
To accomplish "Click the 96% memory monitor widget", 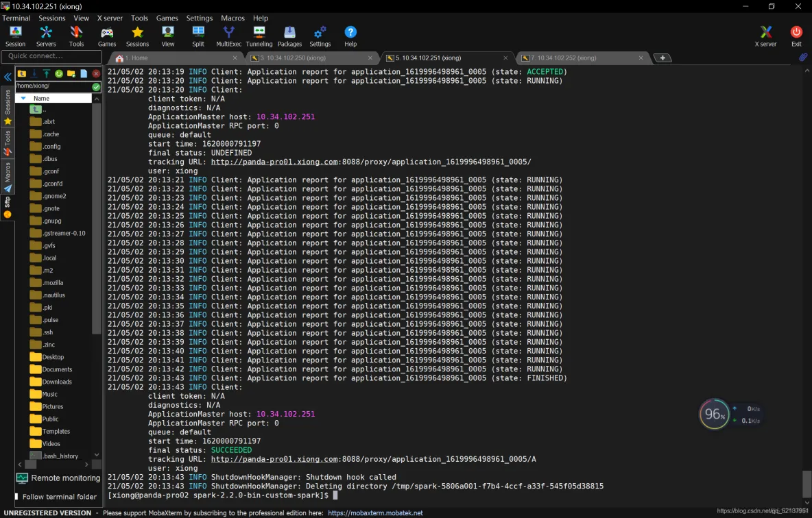I will coord(714,414).
